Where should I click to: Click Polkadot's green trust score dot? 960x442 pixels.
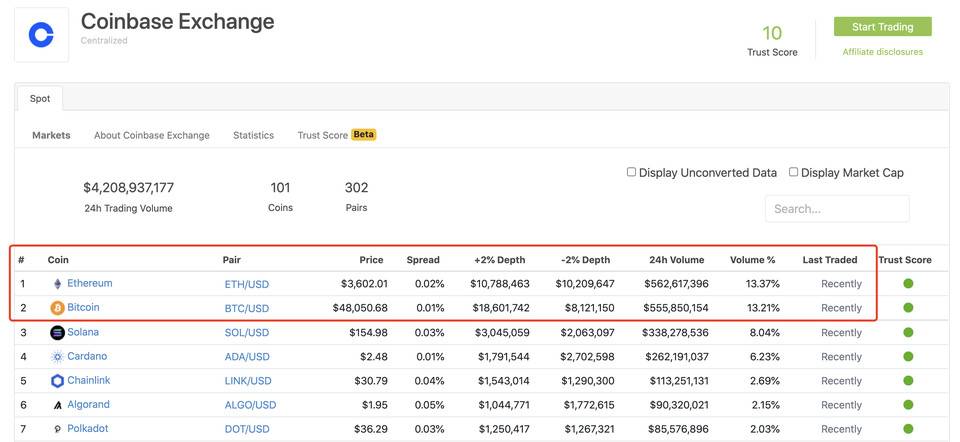pos(908,429)
